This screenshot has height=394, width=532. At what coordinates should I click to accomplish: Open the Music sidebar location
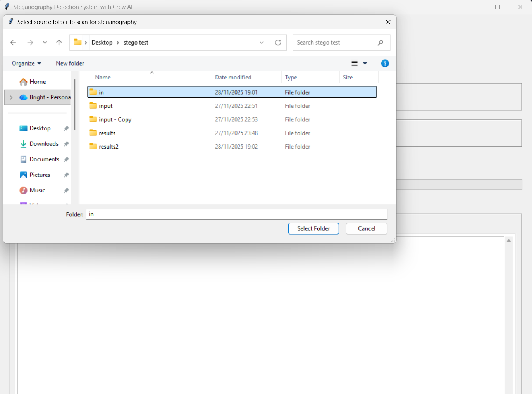click(x=38, y=190)
